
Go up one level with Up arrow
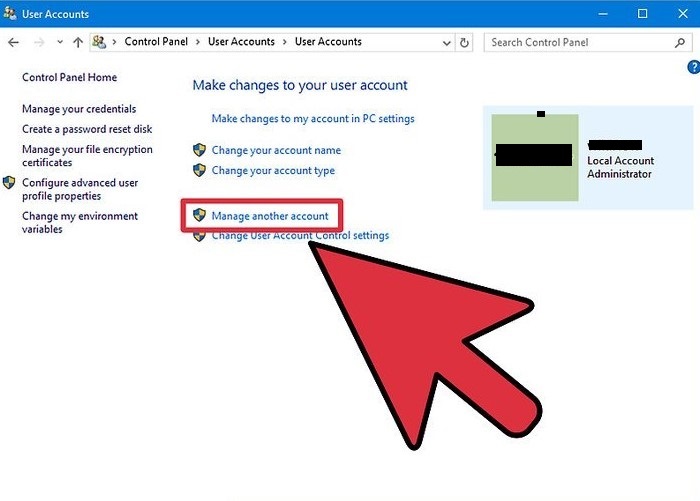click(78, 42)
